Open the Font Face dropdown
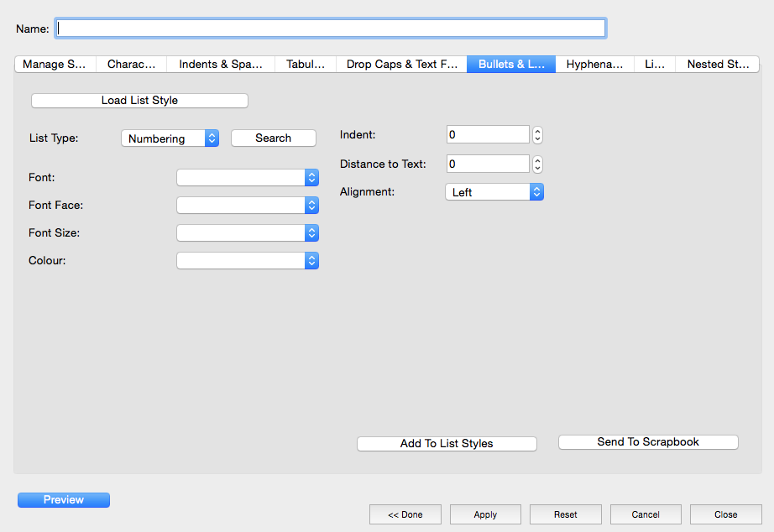Screen dimensions: 774x532 coord(247,206)
